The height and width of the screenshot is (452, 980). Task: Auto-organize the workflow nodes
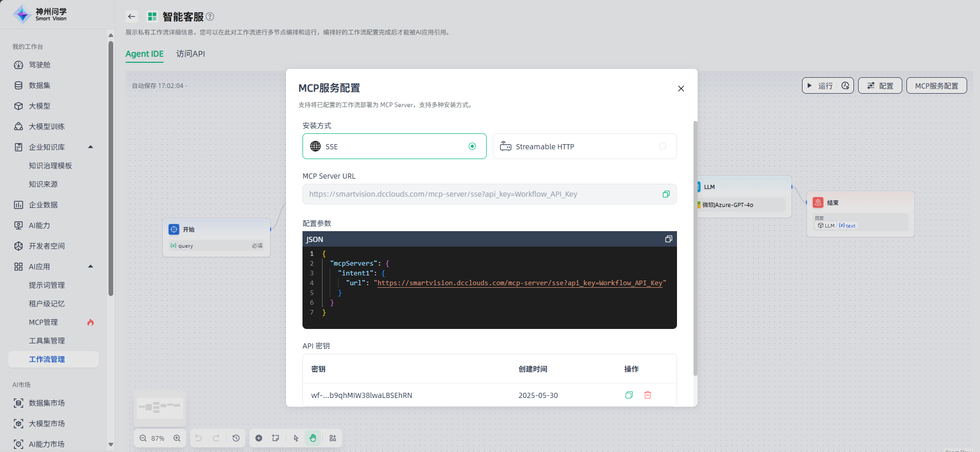(333, 438)
